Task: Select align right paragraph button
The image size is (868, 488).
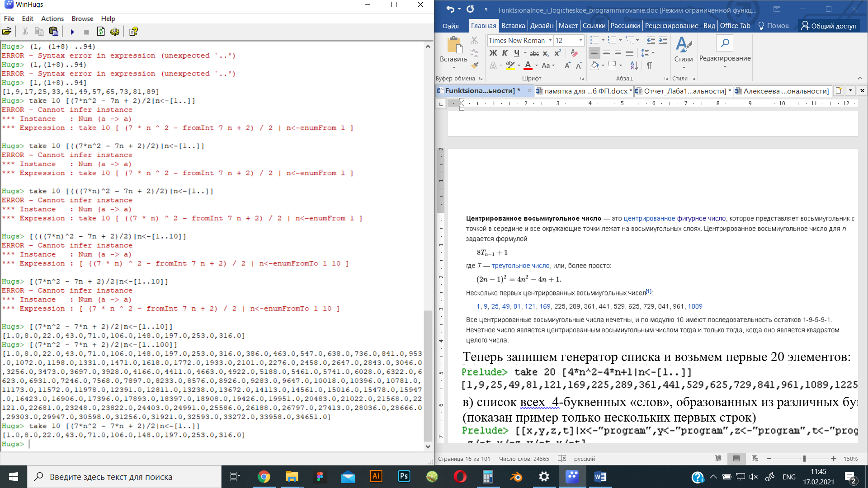Action: (618, 53)
